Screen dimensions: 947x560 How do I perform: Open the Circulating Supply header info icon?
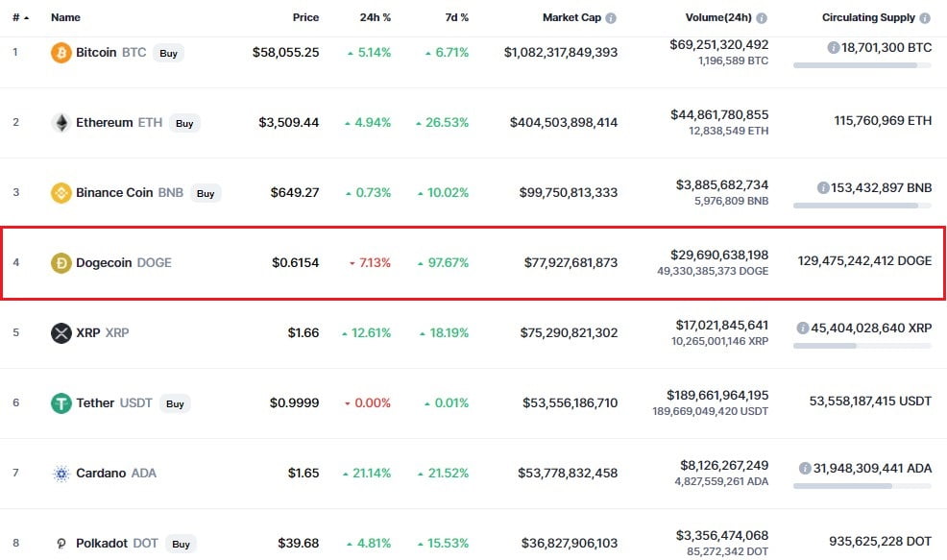(925, 18)
